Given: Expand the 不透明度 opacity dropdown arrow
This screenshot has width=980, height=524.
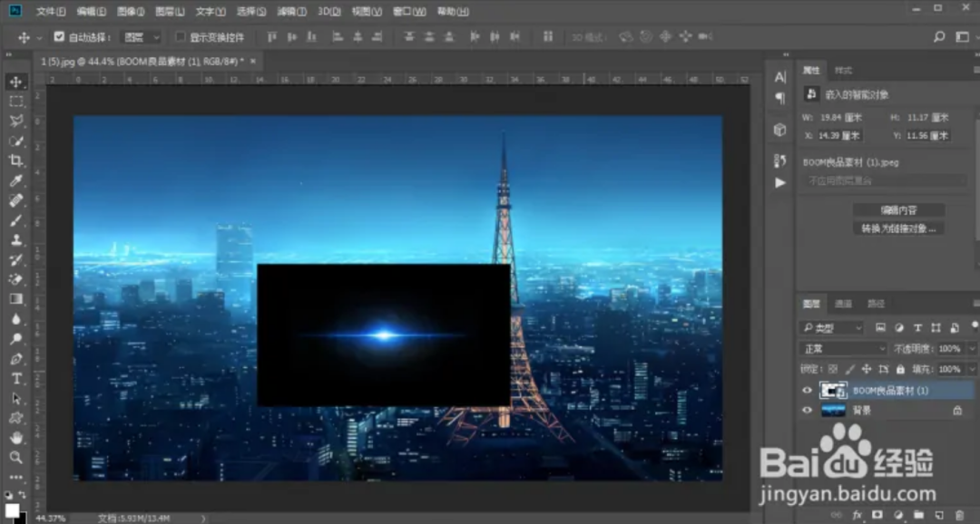Looking at the screenshot, I should [x=972, y=349].
